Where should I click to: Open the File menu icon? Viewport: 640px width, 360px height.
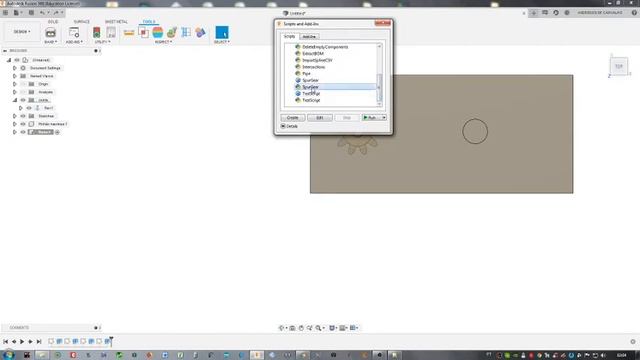16,13
